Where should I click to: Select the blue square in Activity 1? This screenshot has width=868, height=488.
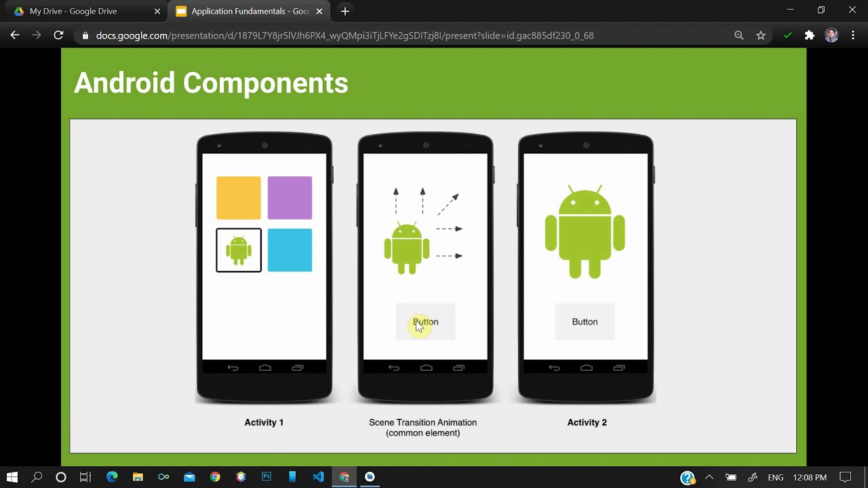pyautogui.click(x=290, y=250)
